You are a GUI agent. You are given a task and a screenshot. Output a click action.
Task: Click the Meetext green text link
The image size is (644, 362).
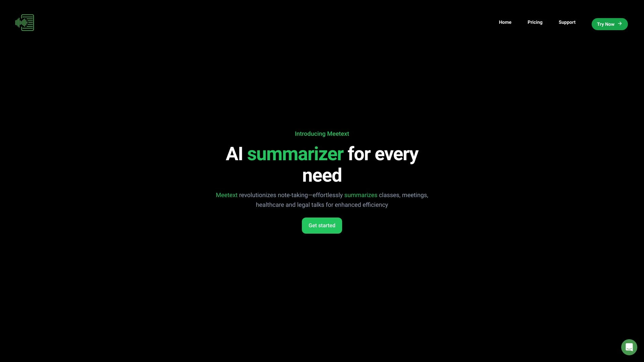pyautogui.click(x=226, y=195)
